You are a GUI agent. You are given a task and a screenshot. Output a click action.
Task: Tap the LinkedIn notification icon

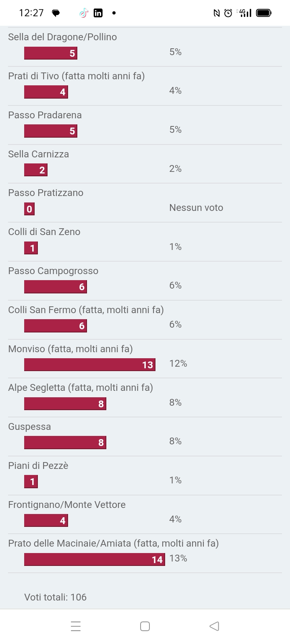(x=98, y=13)
